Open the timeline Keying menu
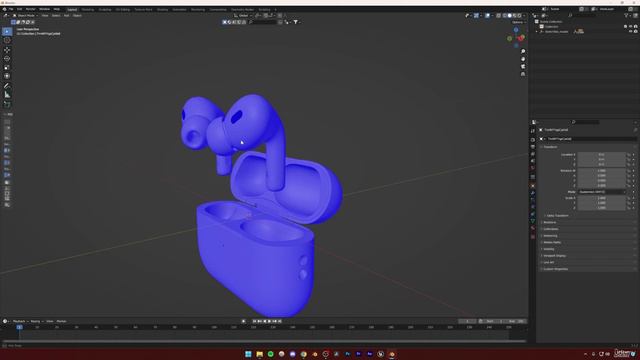The height and width of the screenshot is (360, 640). [x=36, y=321]
